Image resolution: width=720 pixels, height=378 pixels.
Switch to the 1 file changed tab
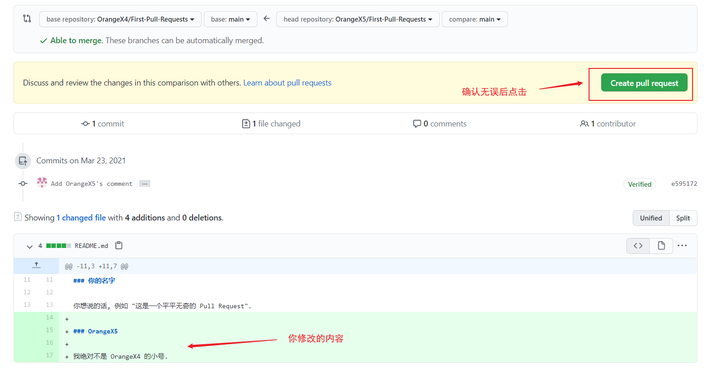click(271, 124)
